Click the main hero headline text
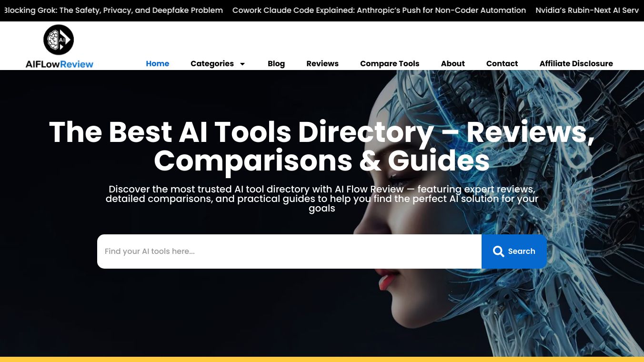644x362 pixels. 322,145
